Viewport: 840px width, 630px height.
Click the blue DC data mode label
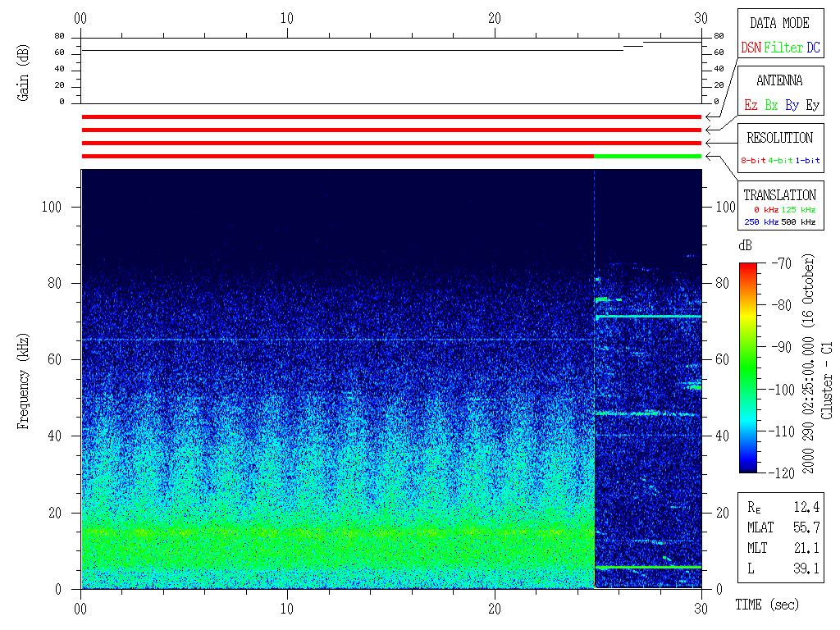(x=813, y=48)
